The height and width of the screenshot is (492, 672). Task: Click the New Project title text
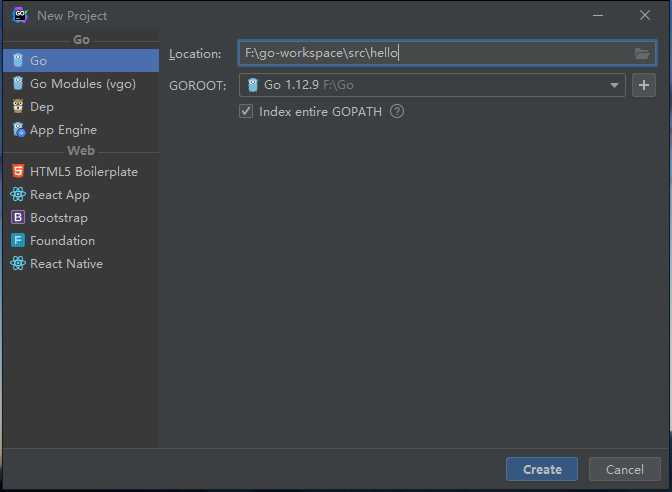click(72, 16)
